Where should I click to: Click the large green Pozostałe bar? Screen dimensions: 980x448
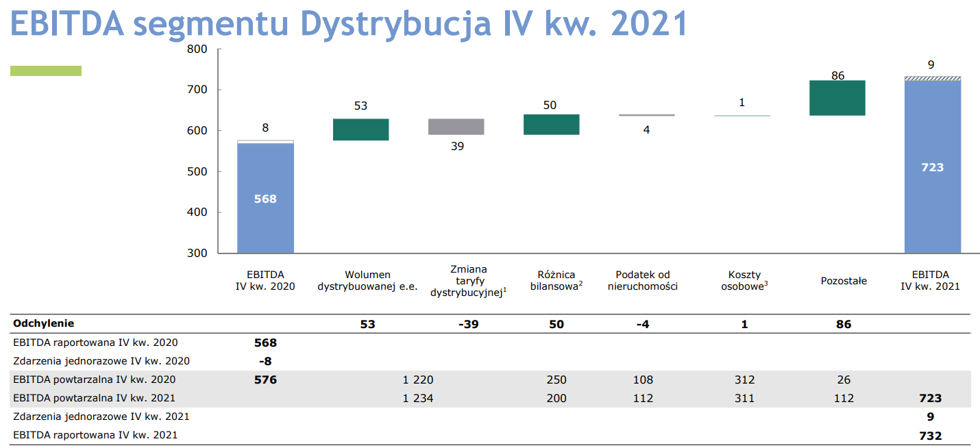coord(837,98)
